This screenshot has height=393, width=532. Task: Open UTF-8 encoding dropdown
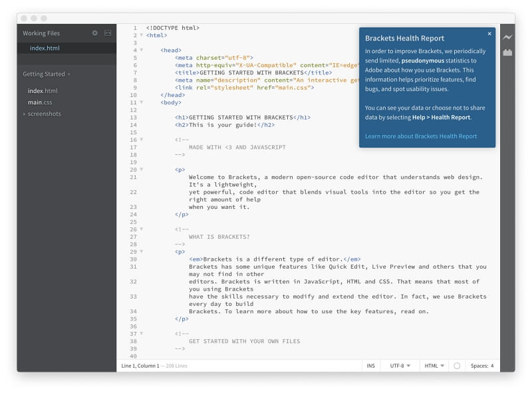400,366
